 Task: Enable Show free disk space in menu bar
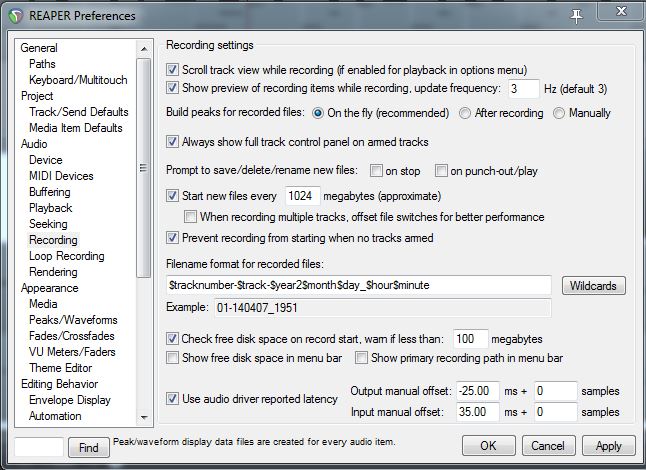(172, 358)
